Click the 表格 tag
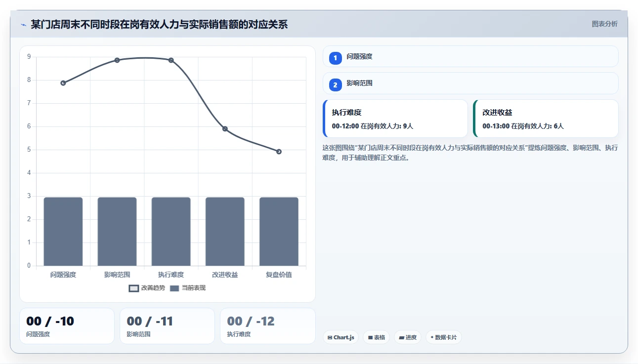The width and height of the screenshot is (638, 364). click(x=376, y=337)
